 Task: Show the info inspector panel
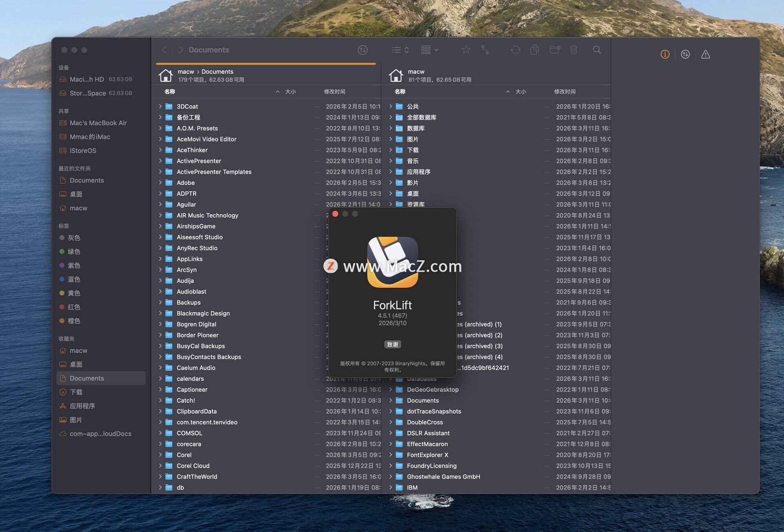click(x=665, y=54)
